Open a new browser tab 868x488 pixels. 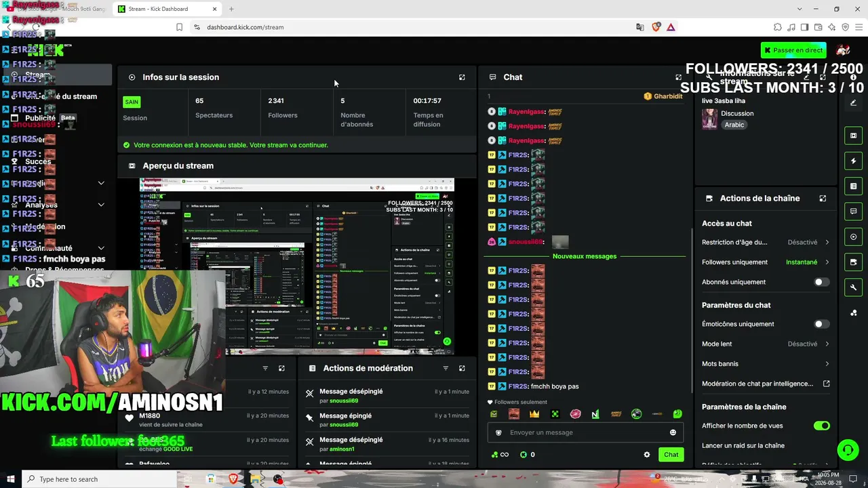(x=231, y=9)
